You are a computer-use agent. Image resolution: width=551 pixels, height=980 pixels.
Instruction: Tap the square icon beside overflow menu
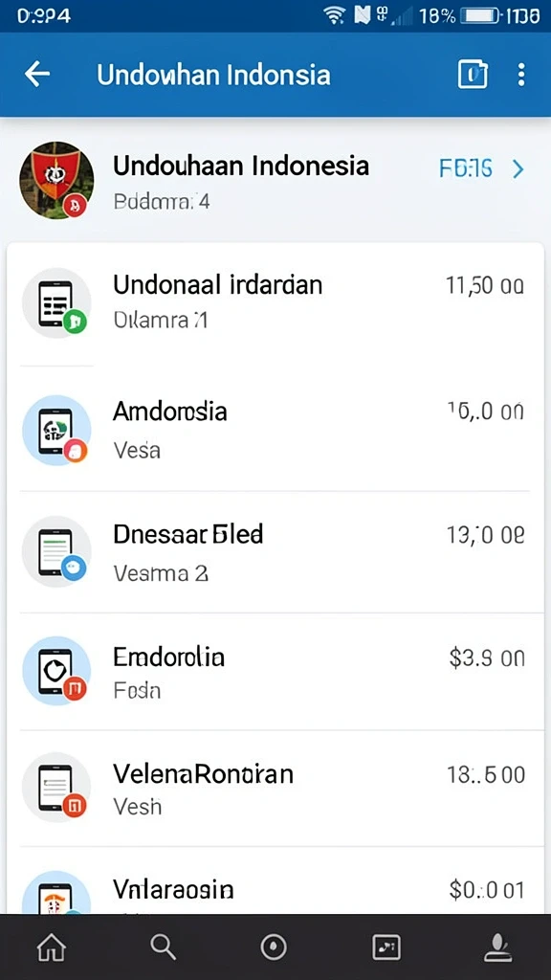point(473,75)
